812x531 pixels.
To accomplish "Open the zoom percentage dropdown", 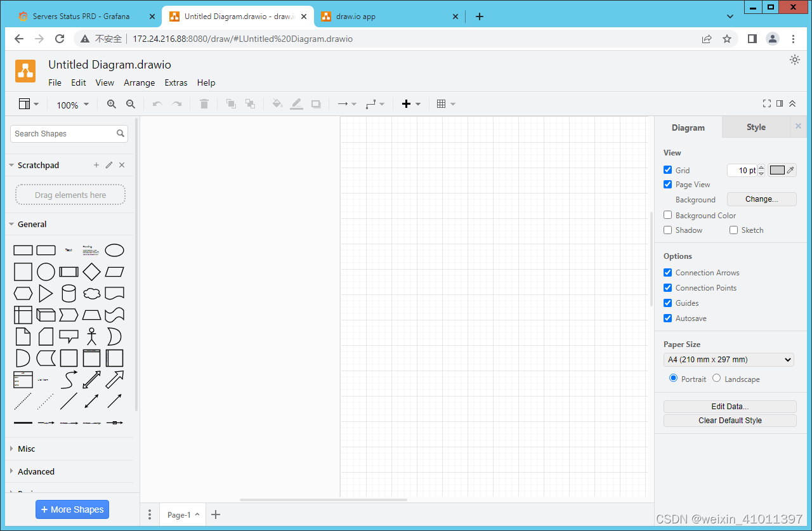I will tap(72, 104).
